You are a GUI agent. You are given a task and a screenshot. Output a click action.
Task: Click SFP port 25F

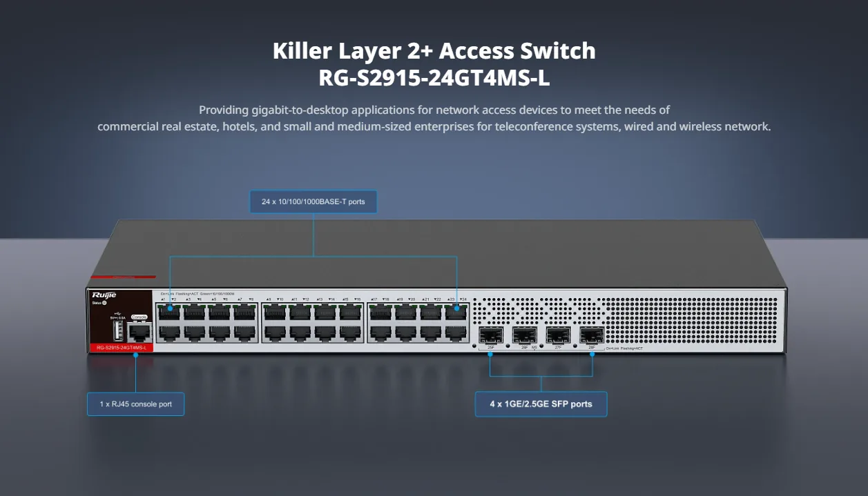click(x=491, y=336)
